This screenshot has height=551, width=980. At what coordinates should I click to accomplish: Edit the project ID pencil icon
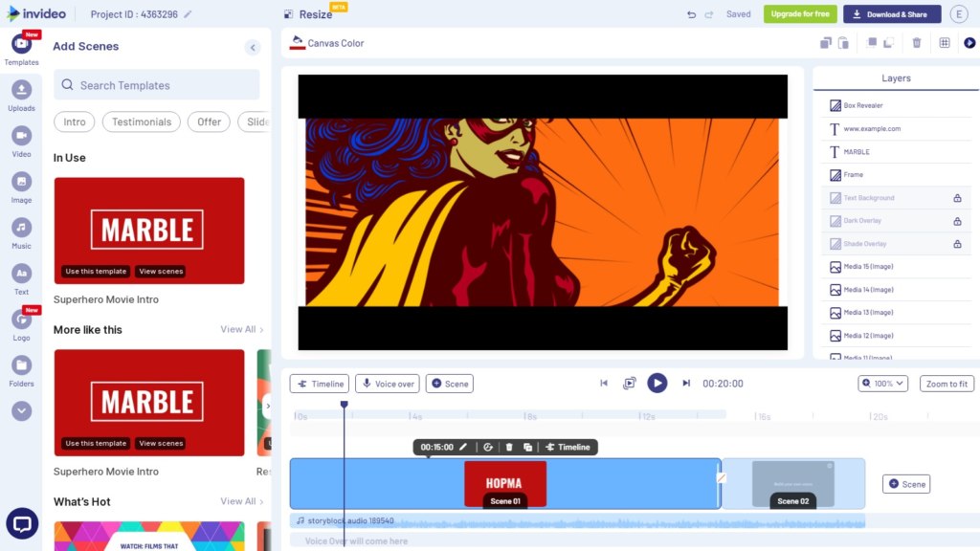(x=188, y=13)
